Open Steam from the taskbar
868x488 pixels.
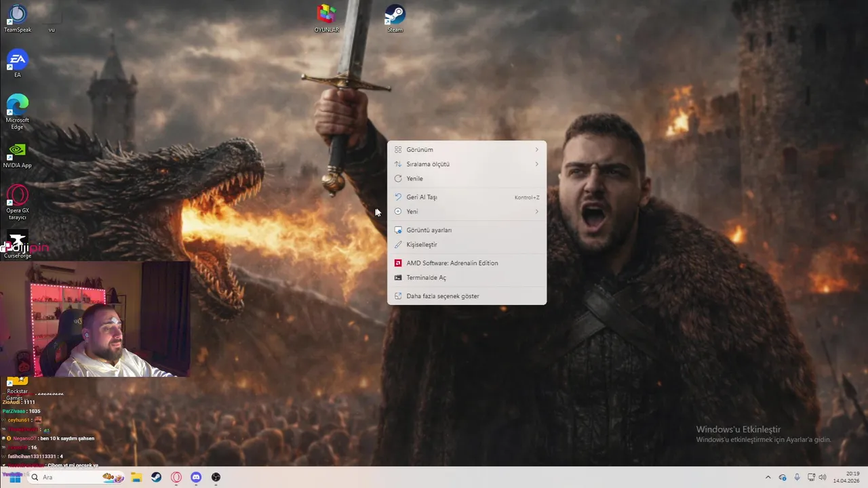point(156,477)
